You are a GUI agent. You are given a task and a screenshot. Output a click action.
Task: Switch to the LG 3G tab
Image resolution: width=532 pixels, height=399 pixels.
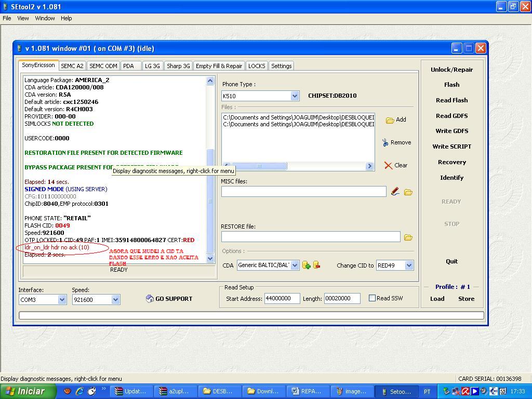[152, 66]
